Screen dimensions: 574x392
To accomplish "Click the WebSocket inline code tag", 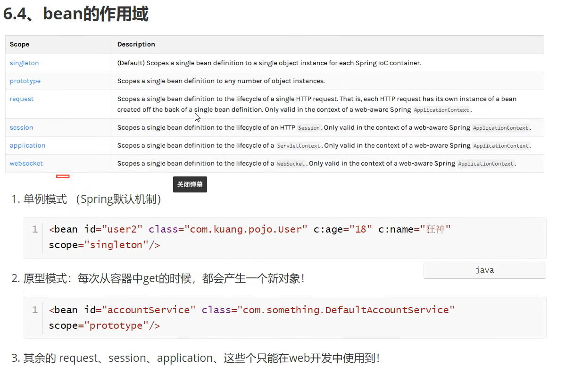I will click(x=291, y=164).
